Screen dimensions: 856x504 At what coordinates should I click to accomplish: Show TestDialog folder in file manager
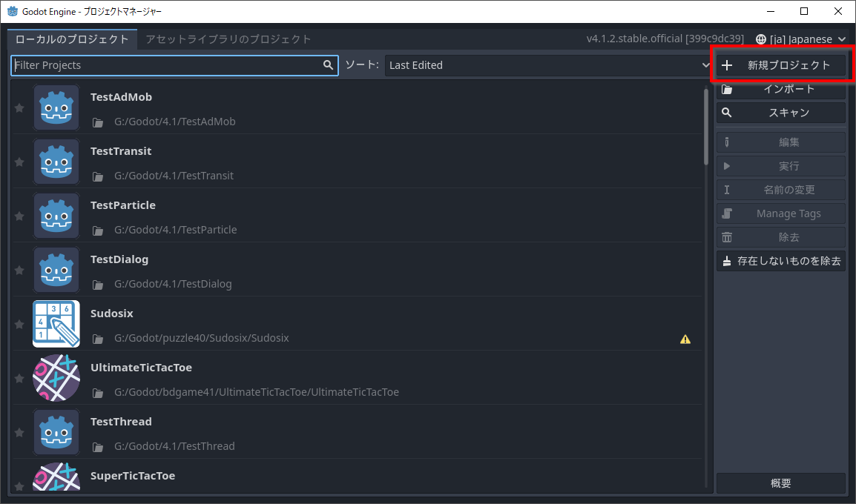98,284
